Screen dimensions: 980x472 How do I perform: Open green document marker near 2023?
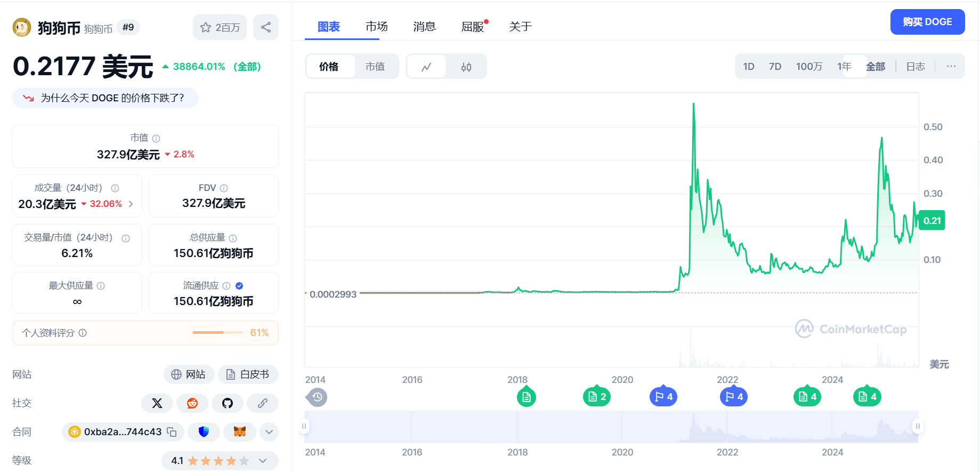[x=807, y=397]
